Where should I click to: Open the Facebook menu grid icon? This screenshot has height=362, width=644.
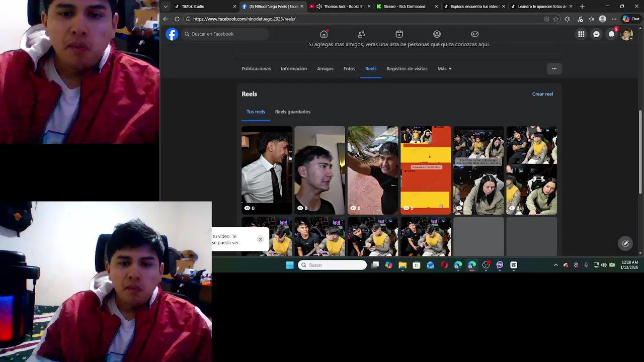pos(581,34)
